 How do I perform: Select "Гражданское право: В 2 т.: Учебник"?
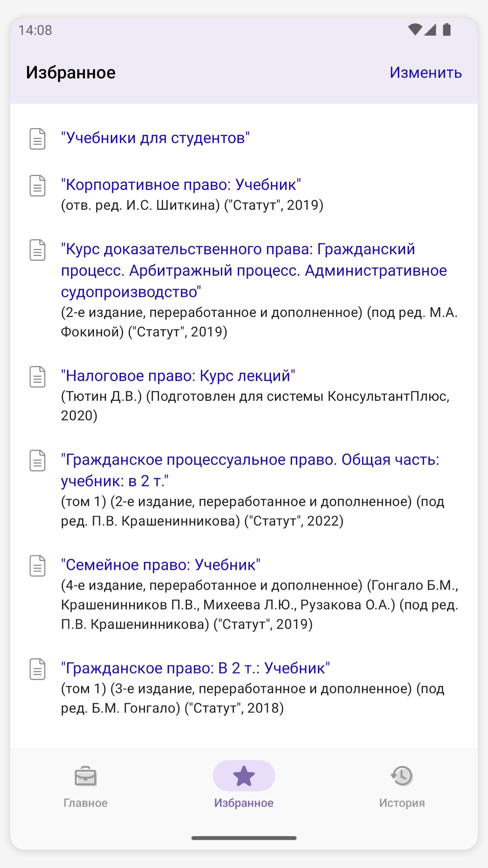[195, 668]
